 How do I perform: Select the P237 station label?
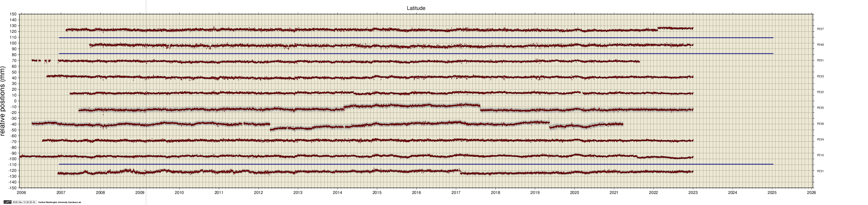coord(820,29)
